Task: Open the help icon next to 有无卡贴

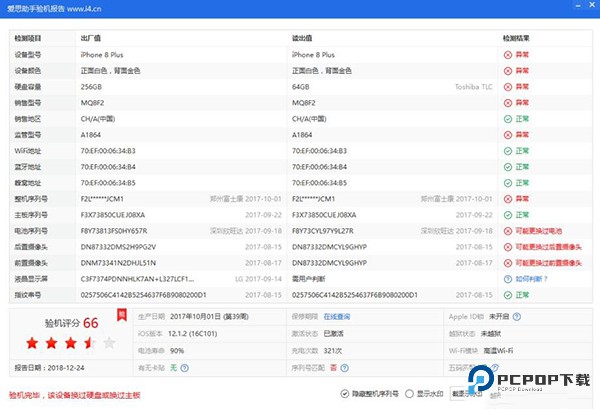Action: [x=184, y=368]
